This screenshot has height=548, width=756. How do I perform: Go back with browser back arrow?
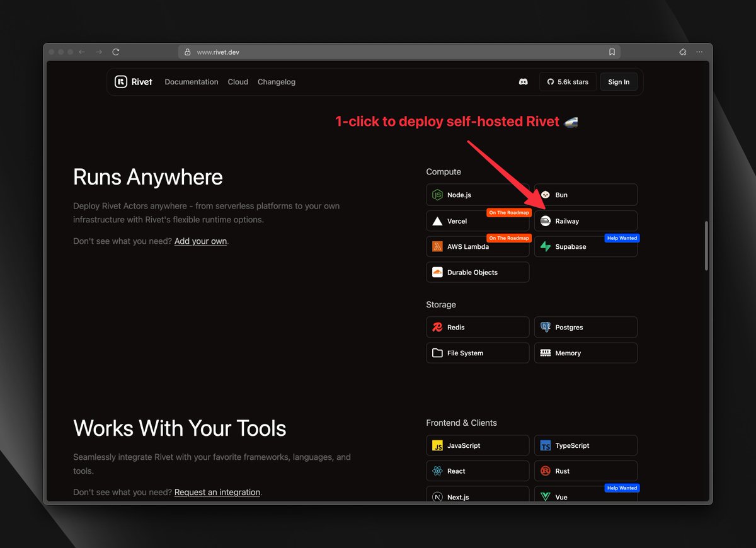tap(82, 52)
